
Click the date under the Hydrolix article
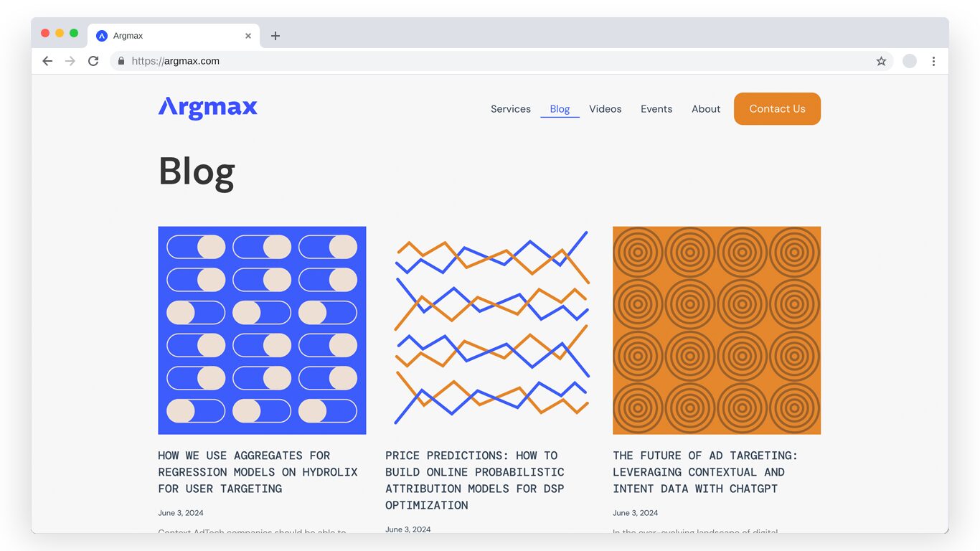click(x=181, y=513)
